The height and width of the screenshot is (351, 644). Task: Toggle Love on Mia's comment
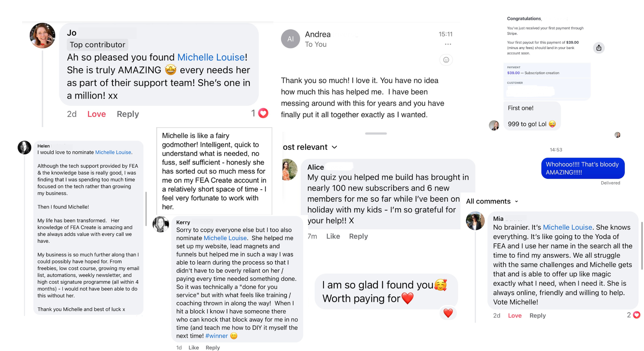tap(515, 316)
